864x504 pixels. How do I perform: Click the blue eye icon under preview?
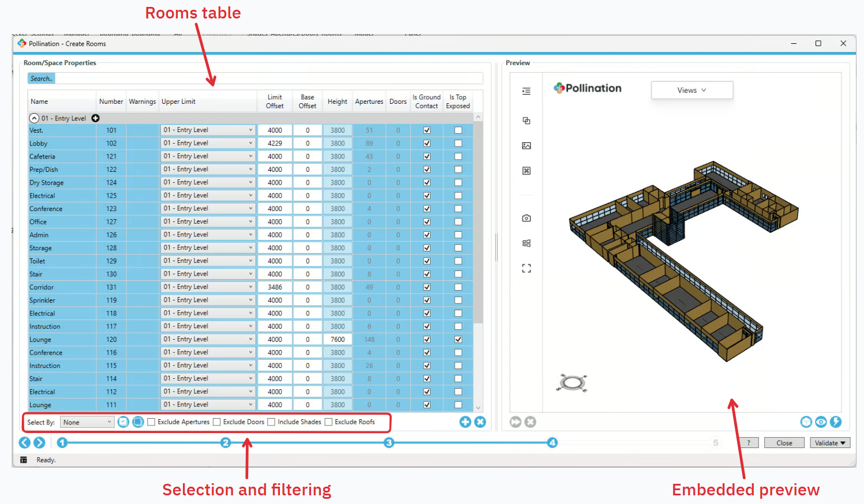coord(821,422)
